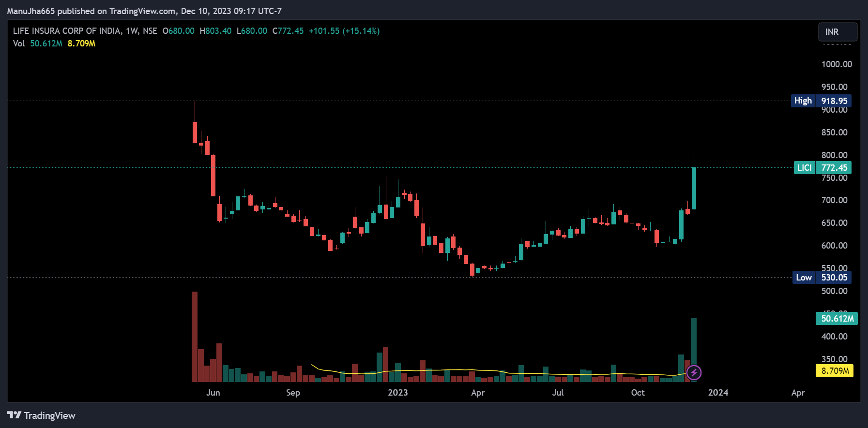This screenshot has height=428, width=868.
Task: Click the 1000.00 price axis label
Action: [x=837, y=64]
